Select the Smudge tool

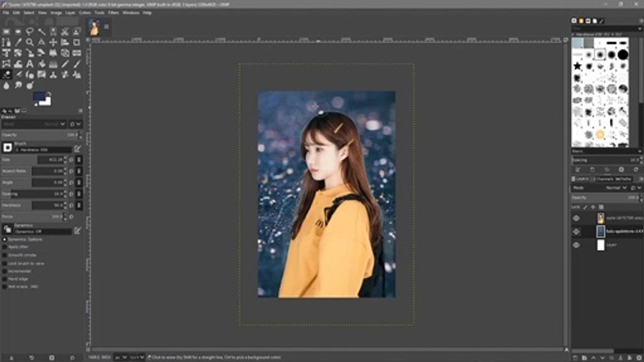point(18,85)
